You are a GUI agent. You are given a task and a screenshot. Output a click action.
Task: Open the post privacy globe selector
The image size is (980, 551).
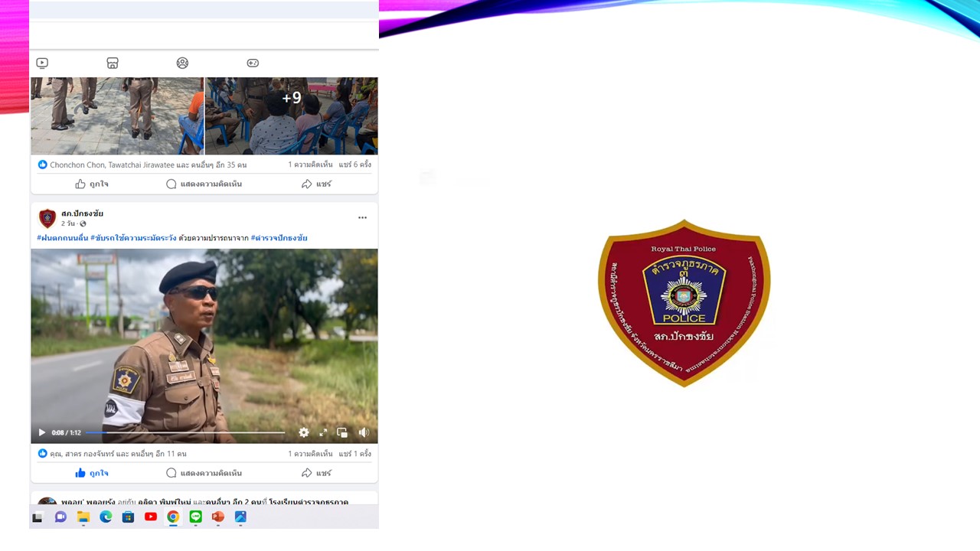(x=83, y=223)
